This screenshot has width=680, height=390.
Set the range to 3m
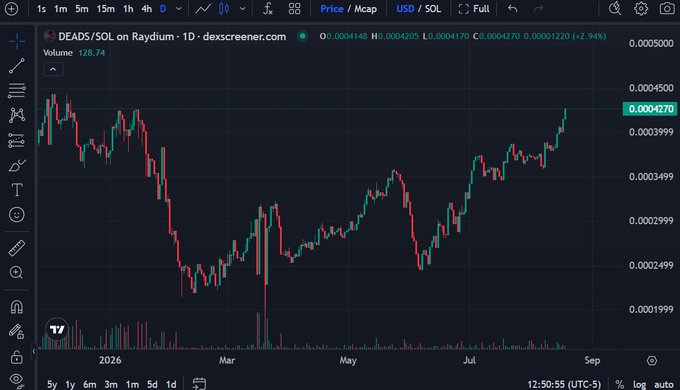click(x=111, y=384)
